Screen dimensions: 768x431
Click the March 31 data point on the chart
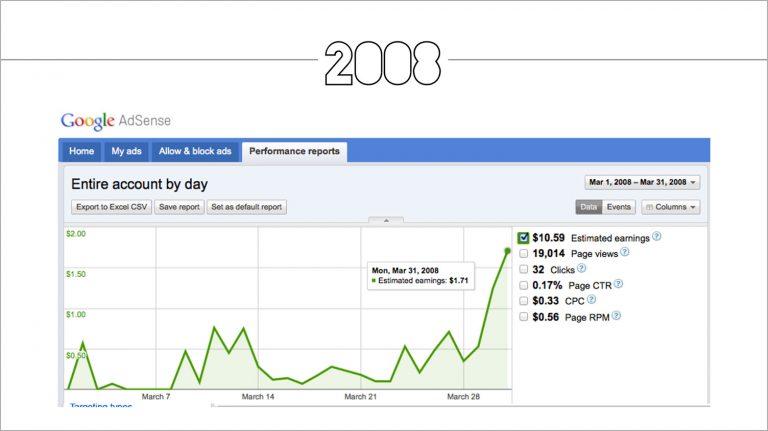[x=507, y=251]
